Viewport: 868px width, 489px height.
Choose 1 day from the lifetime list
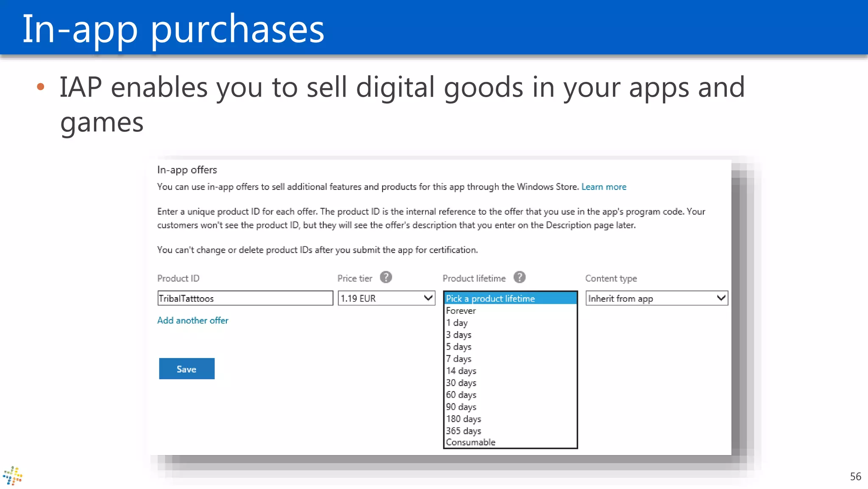click(510, 323)
